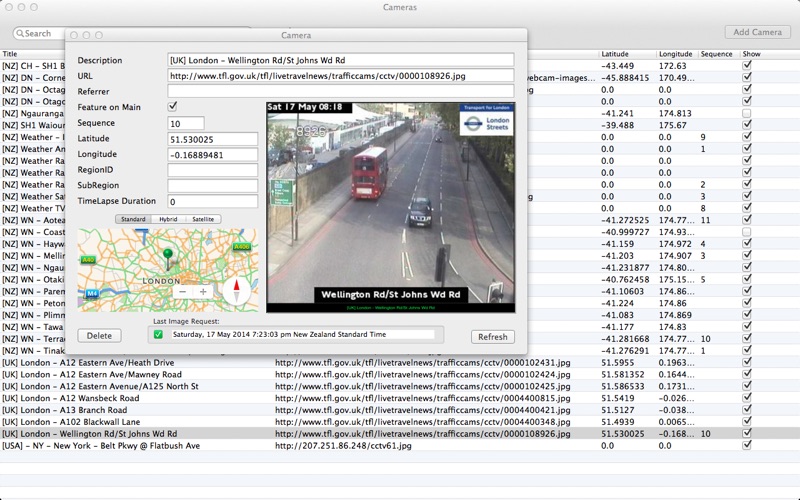Toggle Feature on Main checkbox
This screenshot has height=500, width=800.
tap(172, 106)
